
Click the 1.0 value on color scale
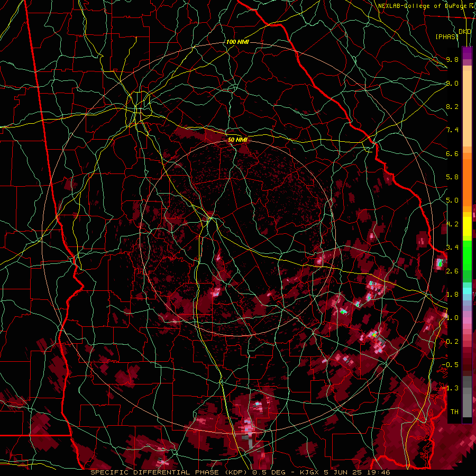click(452, 317)
